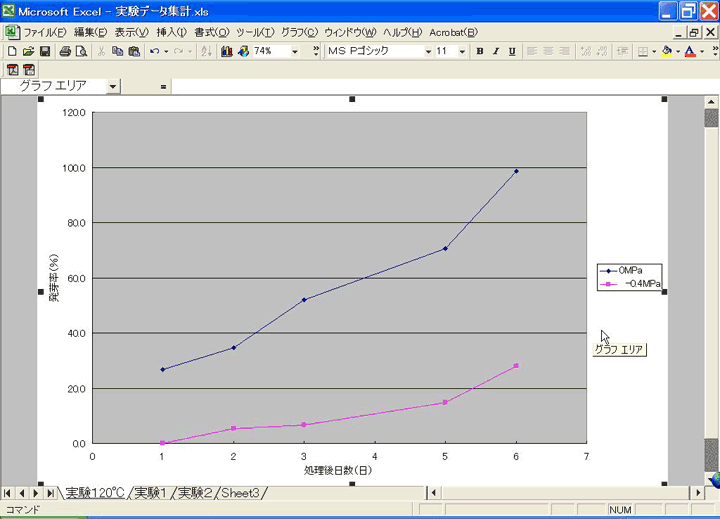Click the Save icon in toolbar
The image size is (720, 519).
coord(45,51)
